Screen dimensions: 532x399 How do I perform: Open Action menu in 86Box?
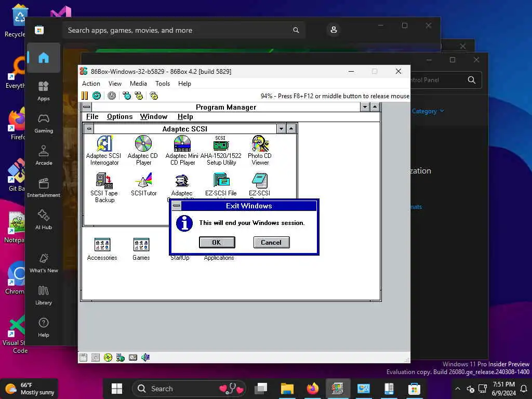coord(91,84)
